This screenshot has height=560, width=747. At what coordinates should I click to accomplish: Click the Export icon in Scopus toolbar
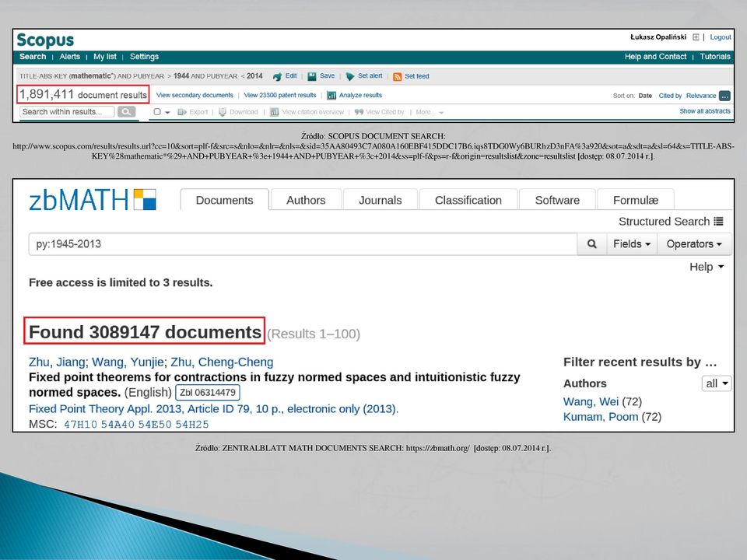[182, 112]
